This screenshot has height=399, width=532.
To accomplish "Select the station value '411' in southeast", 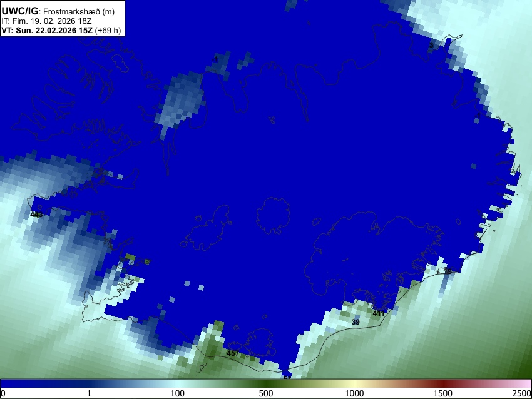I will 379,313.
